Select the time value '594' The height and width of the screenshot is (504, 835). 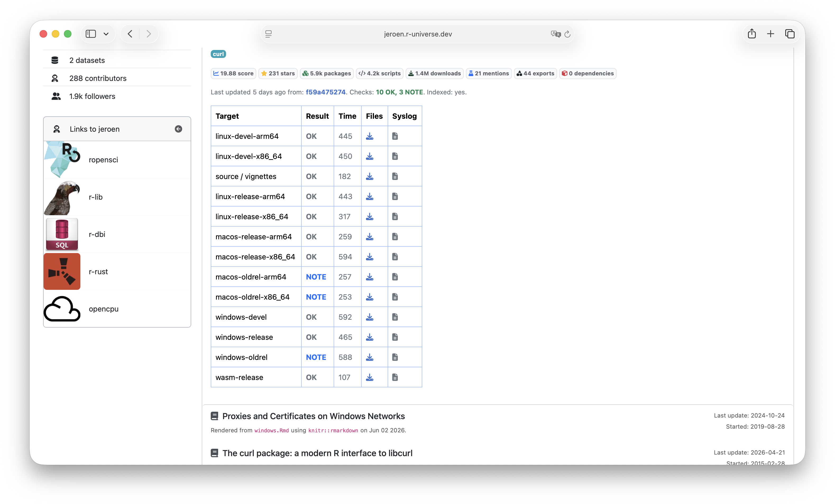pyautogui.click(x=345, y=257)
